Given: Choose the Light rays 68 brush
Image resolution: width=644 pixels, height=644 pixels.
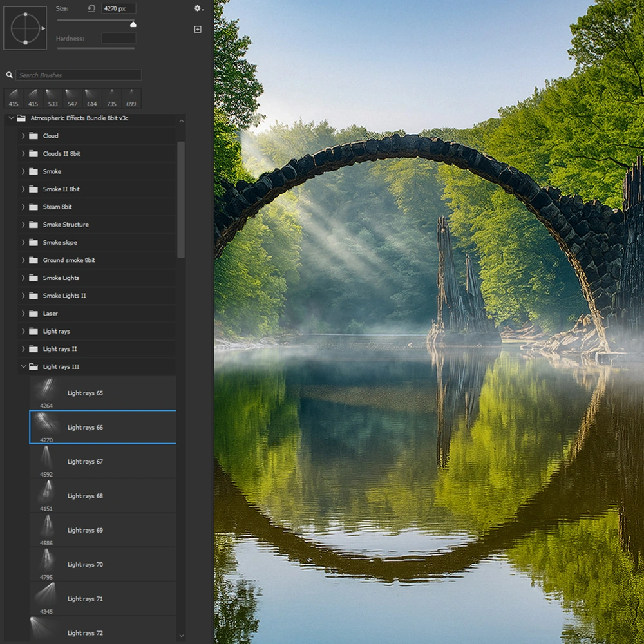Looking at the screenshot, I should [85, 496].
